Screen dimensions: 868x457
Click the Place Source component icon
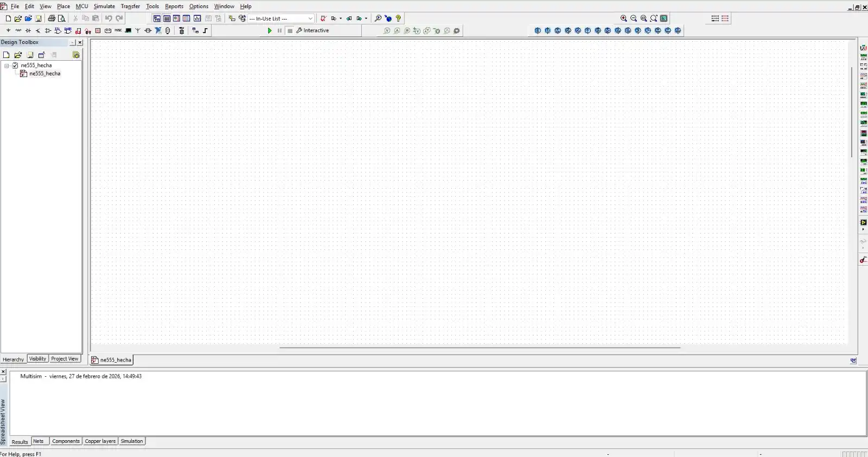[x=8, y=31]
